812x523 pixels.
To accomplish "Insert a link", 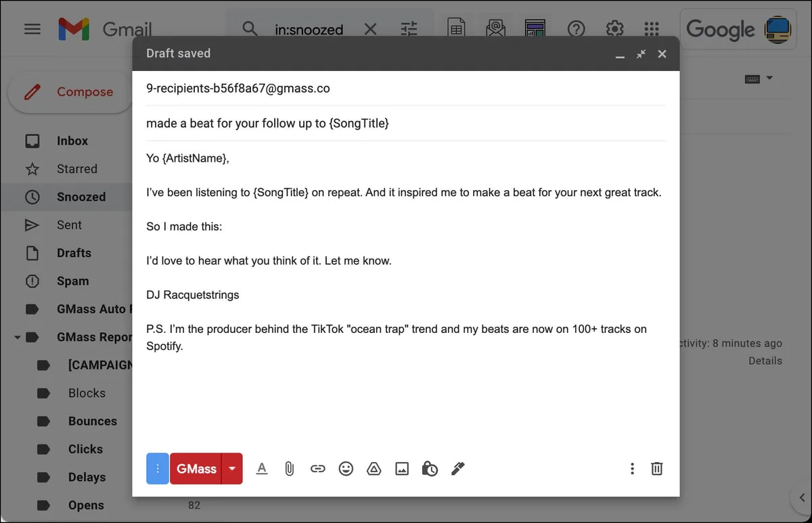I will (x=318, y=468).
